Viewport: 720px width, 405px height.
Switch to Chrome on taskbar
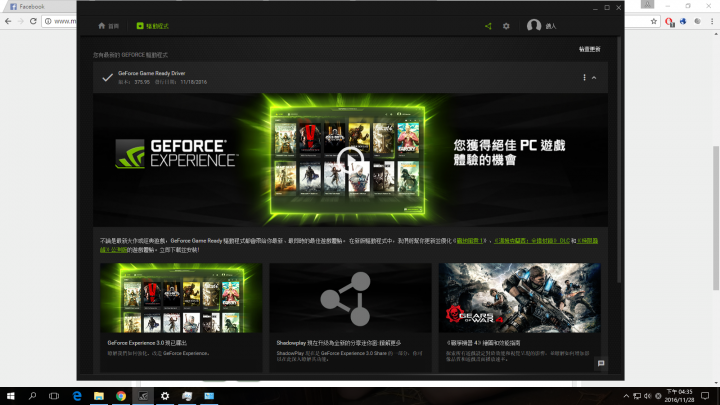pos(121,396)
